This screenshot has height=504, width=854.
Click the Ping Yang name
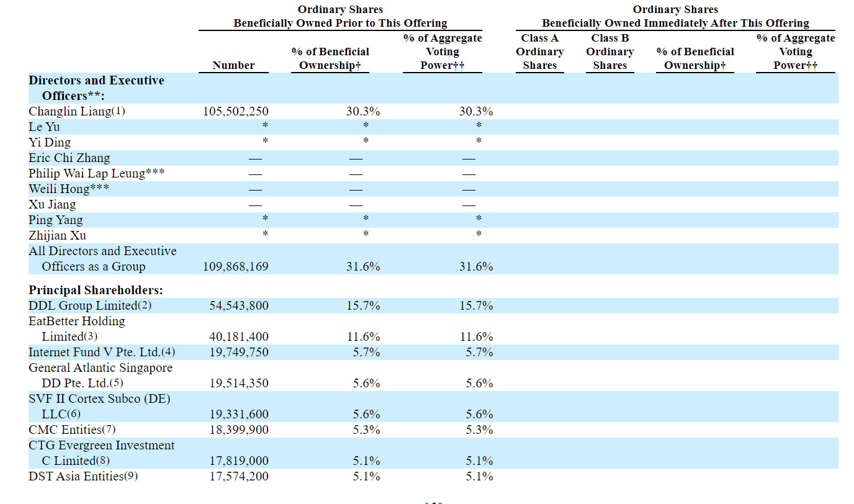click(55, 220)
